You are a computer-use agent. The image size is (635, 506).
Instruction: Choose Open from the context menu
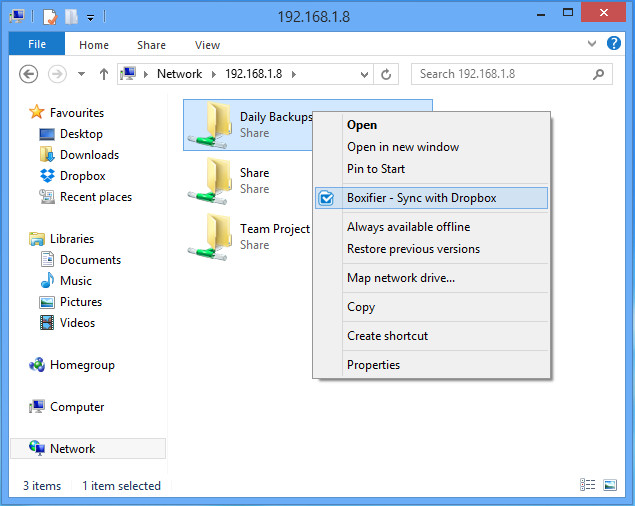431,125
